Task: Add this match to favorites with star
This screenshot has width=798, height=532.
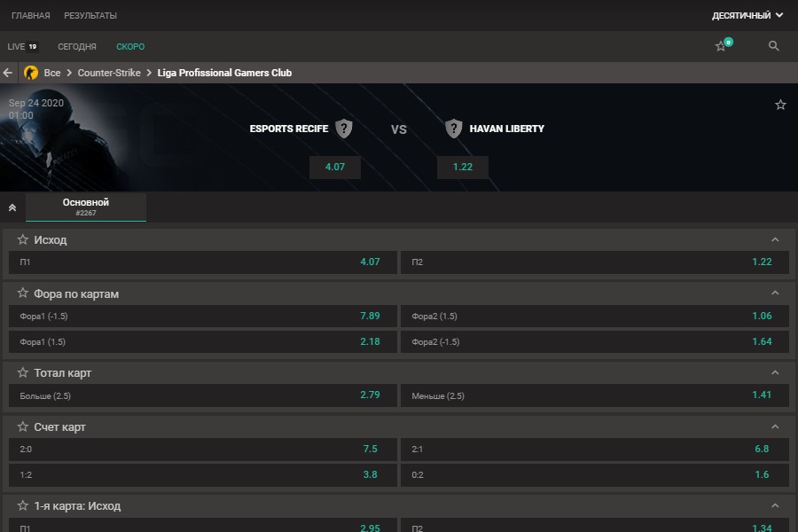Action: coord(780,105)
